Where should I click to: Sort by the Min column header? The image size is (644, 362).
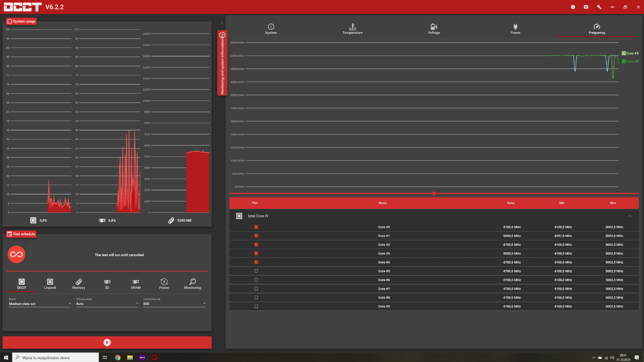point(562,203)
